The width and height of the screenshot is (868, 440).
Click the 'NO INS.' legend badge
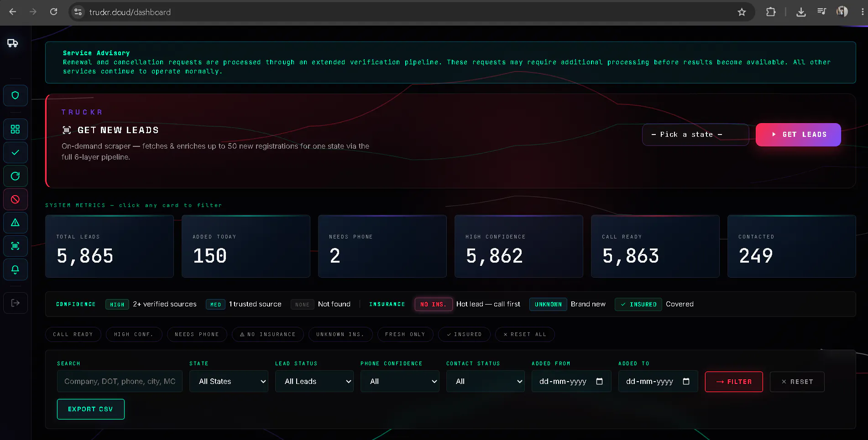coord(434,304)
